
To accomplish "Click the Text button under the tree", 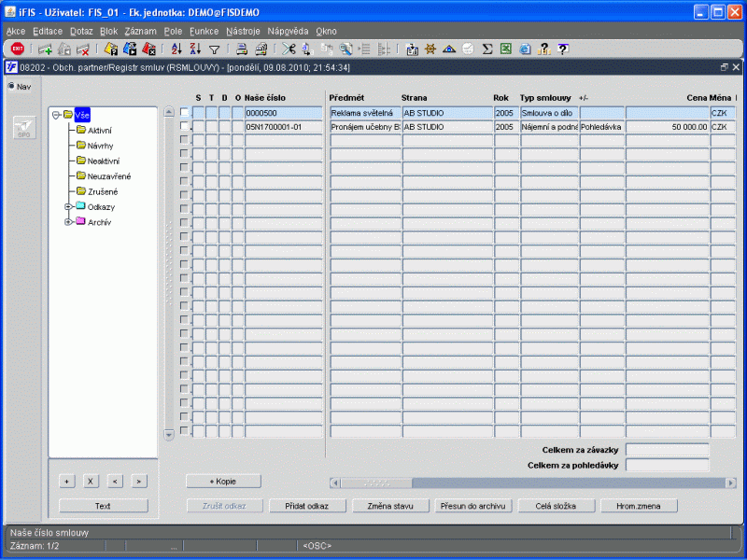I will (104, 506).
